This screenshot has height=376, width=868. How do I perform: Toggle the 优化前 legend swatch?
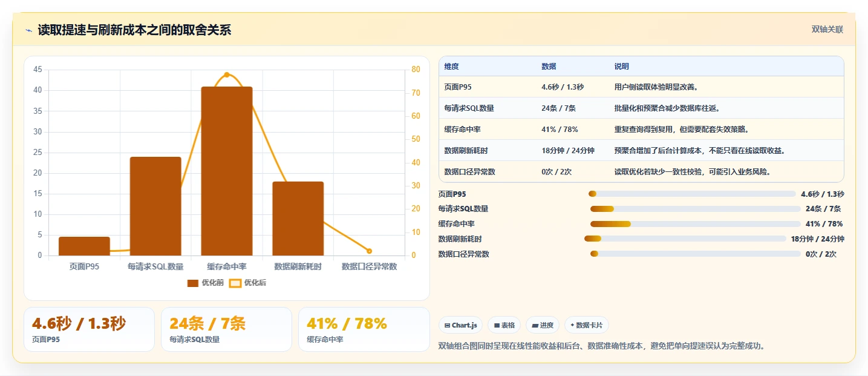point(193,283)
